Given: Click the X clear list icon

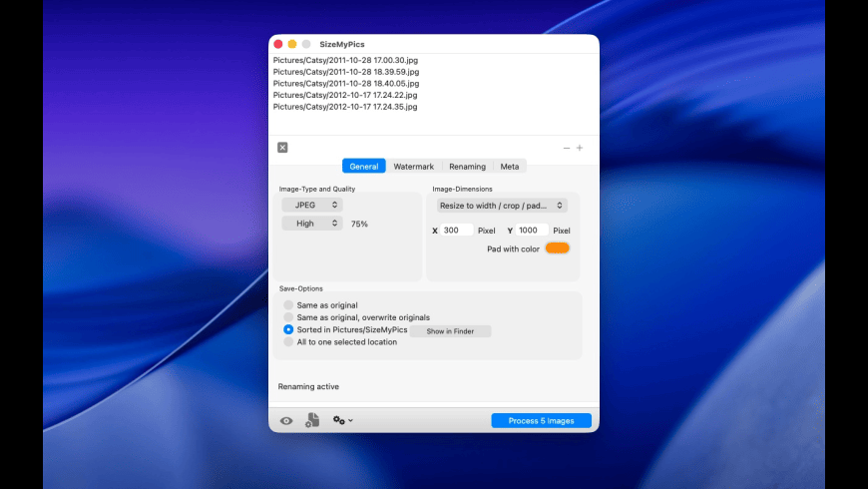Looking at the screenshot, I should point(282,148).
